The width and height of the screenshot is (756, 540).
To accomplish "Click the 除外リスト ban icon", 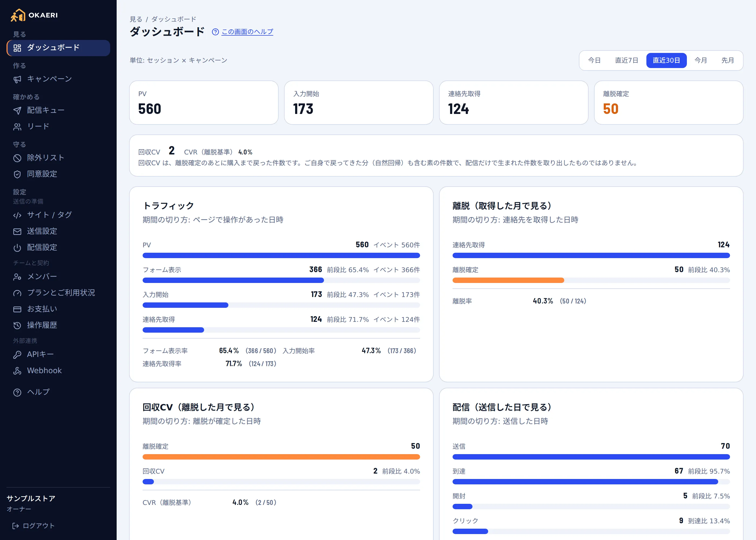I will (17, 158).
